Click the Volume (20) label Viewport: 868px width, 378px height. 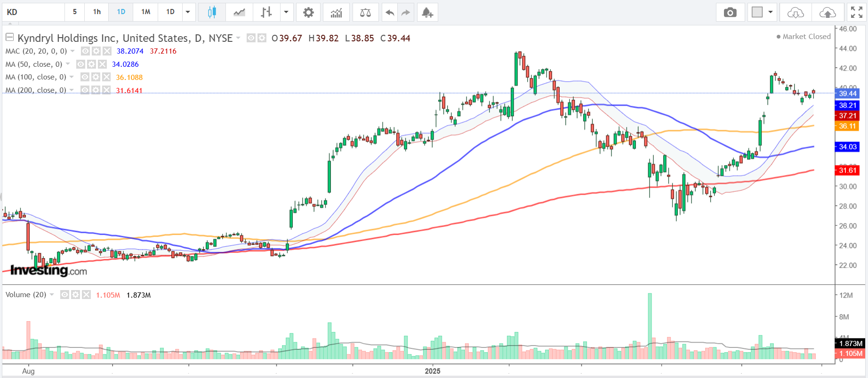(26, 294)
